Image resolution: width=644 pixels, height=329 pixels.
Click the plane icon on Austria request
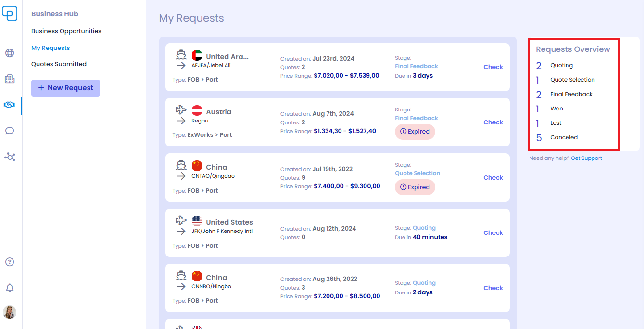click(181, 110)
